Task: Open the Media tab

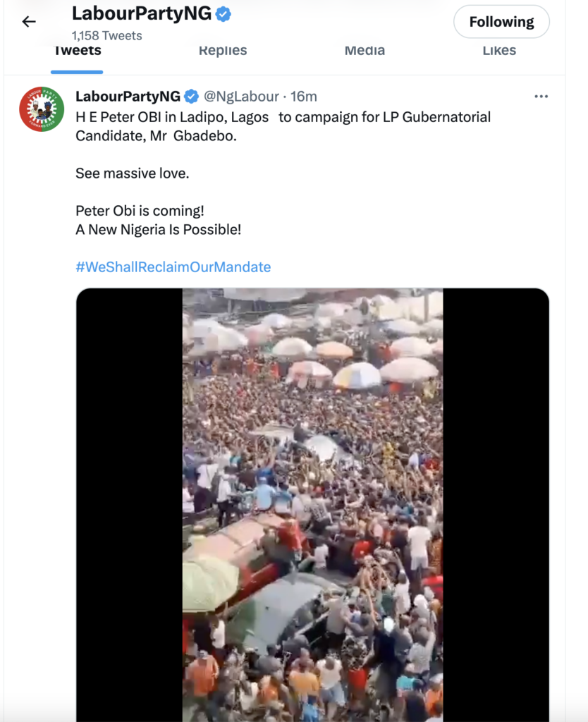Action: [365, 50]
